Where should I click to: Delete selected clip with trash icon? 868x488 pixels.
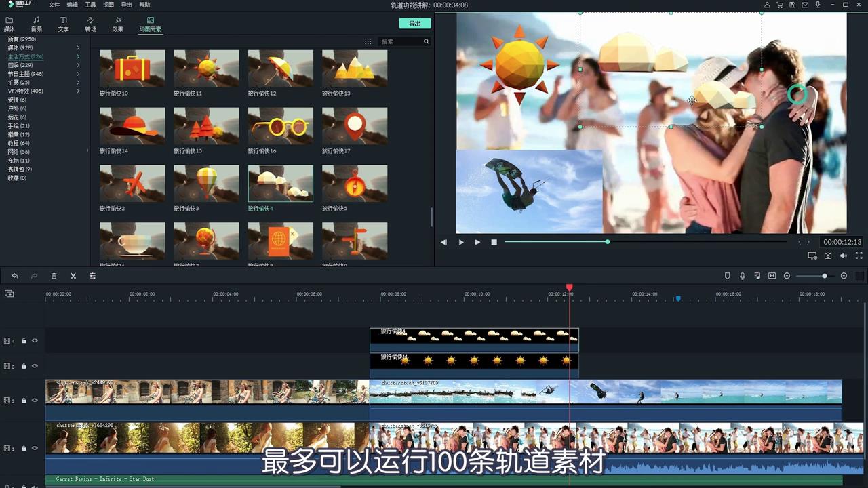pyautogui.click(x=54, y=276)
